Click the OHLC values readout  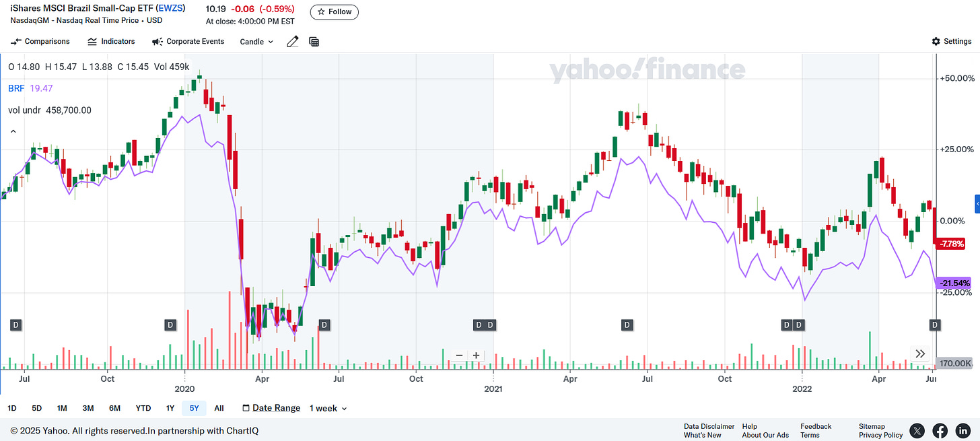99,67
